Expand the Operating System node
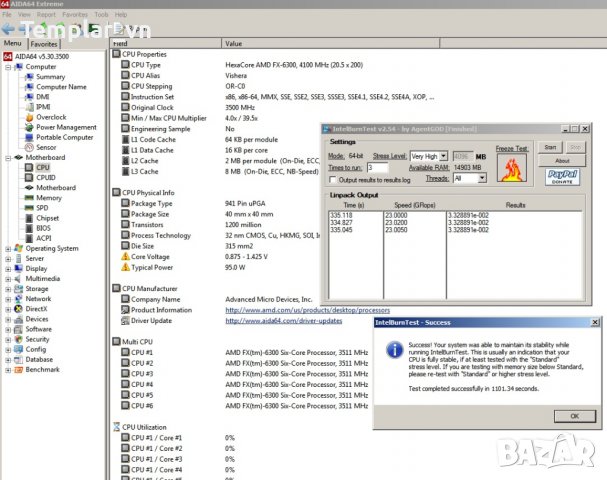The width and height of the screenshot is (607, 480). coord(8,249)
